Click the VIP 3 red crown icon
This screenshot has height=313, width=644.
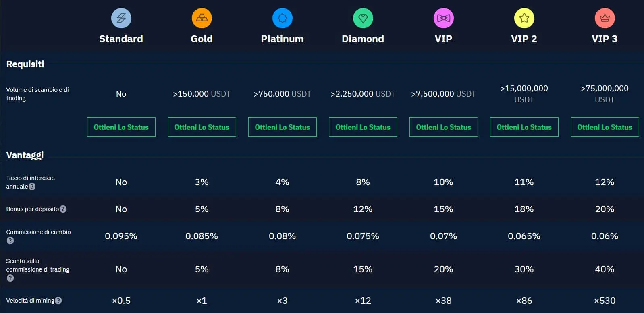click(605, 18)
